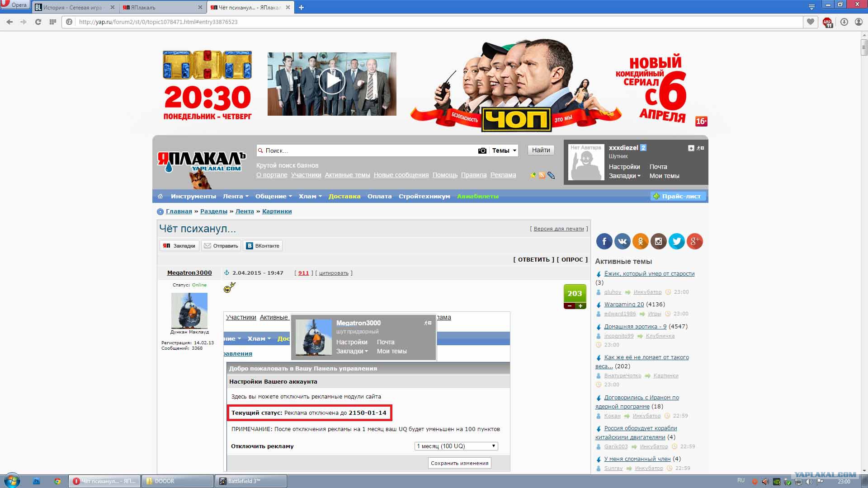The height and width of the screenshot is (488, 868).
Task: Expand the Хлам menu dropdown
Action: (310, 196)
